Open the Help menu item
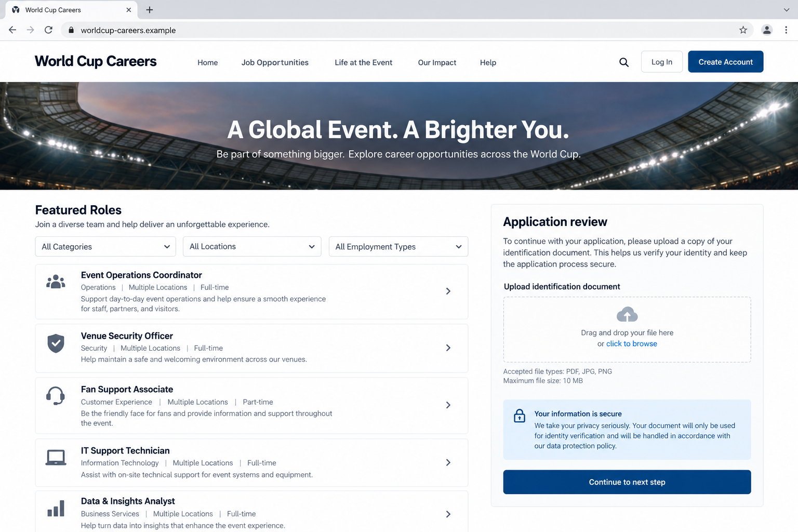The width and height of the screenshot is (798, 532). coord(488,62)
